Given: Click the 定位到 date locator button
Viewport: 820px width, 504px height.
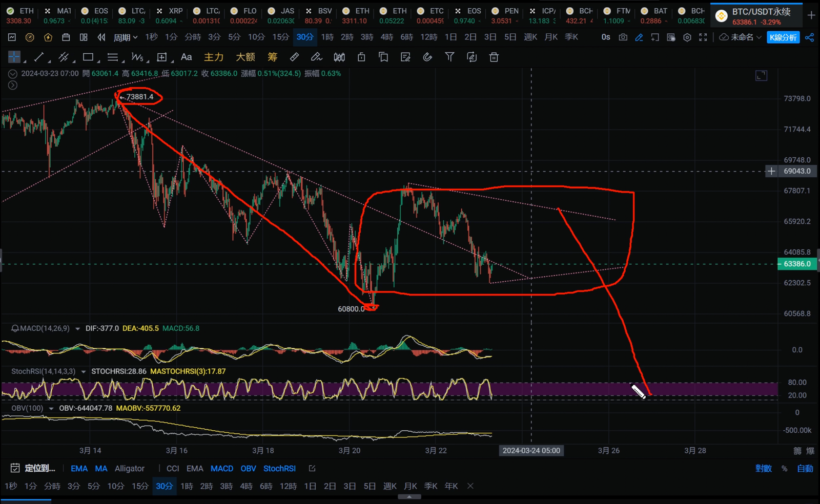Looking at the screenshot, I should click(33, 468).
